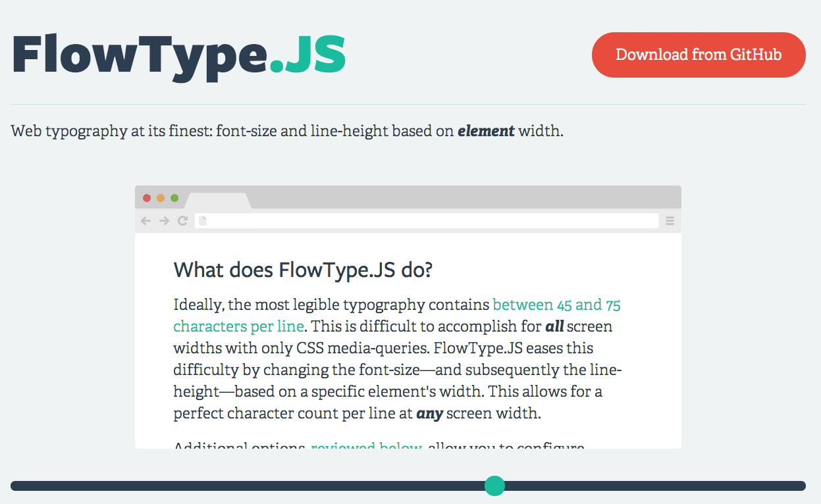Screen dimensions: 821x504
Task: Click the mock browser reload icon
Action: pos(183,221)
